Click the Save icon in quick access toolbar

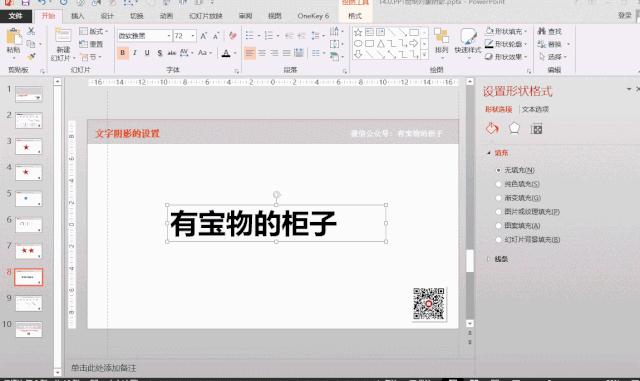[25, 2]
